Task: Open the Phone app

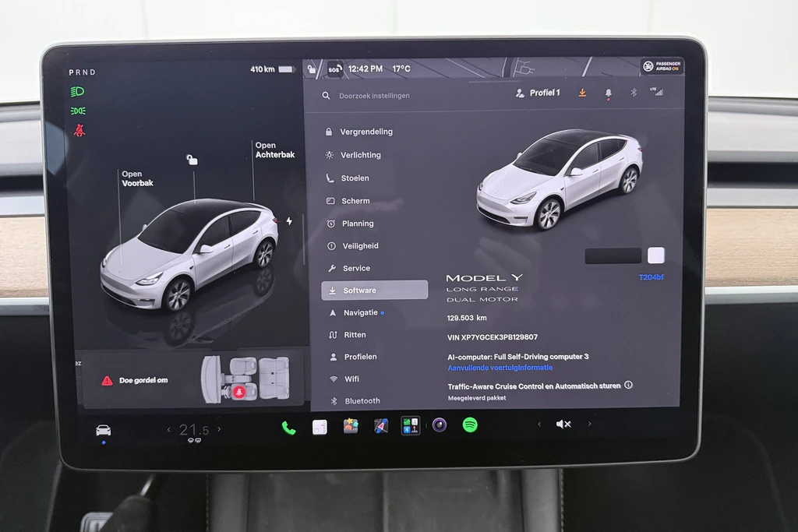Action: pos(288,428)
